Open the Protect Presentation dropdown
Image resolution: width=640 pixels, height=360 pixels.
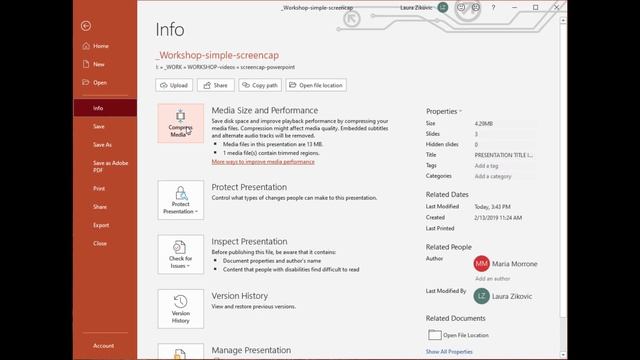[x=180, y=200]
